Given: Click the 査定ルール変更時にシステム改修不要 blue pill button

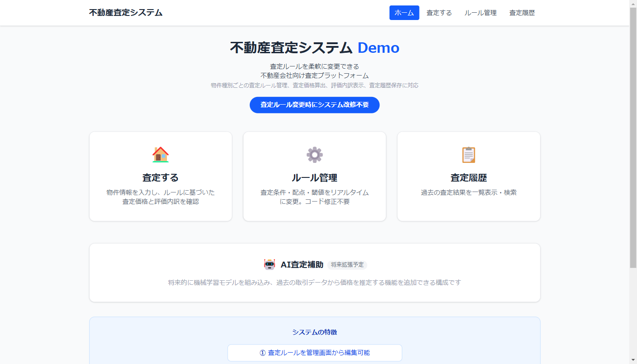Looking at the screenshot, I should 314,105.
